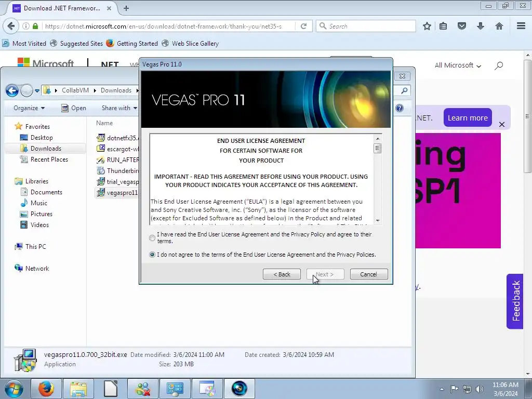
Task: Click Open in Explorer toolbar
Action: coord(74,108)
